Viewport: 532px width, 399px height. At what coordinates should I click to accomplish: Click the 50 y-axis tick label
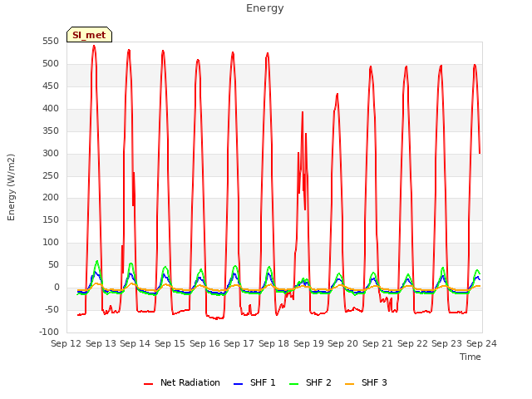point(53,264)
